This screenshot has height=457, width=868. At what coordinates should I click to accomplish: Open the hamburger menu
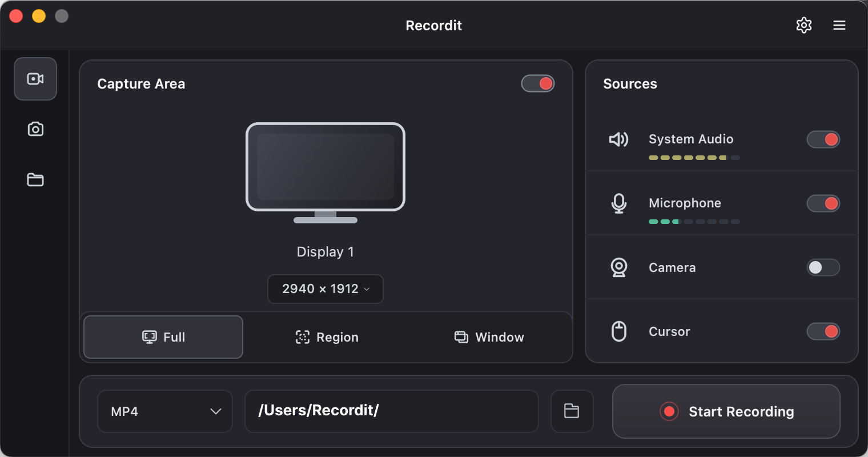point(839,25)
